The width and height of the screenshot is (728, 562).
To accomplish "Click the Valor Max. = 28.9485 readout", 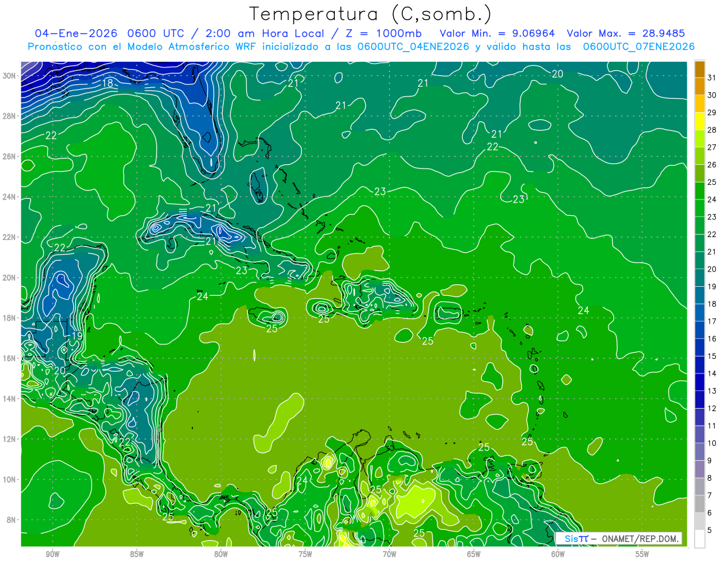I will click(x=625, y=33).
